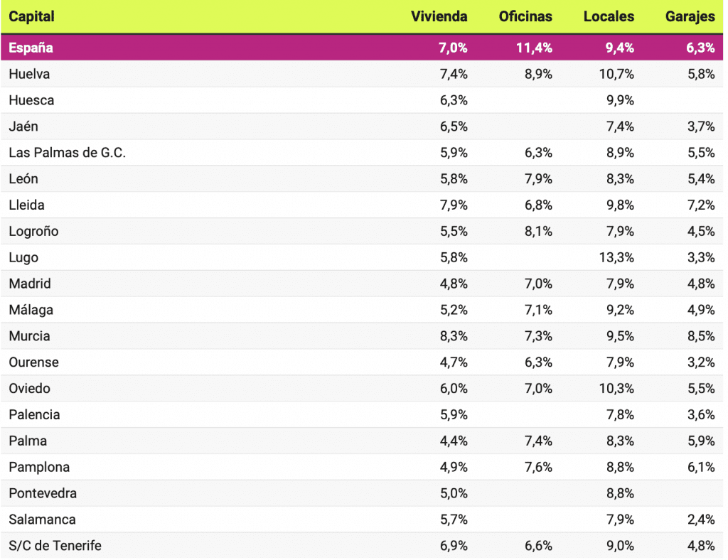Select the Murcia row label

(x=29, y=336)
